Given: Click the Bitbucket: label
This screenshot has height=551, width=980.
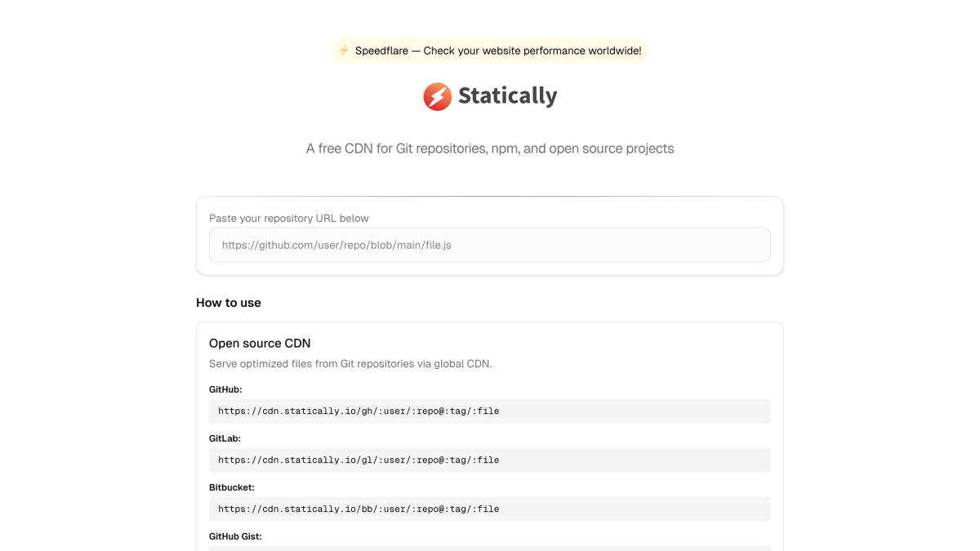Looking at the screenshot, I should [x=232, y=487].
